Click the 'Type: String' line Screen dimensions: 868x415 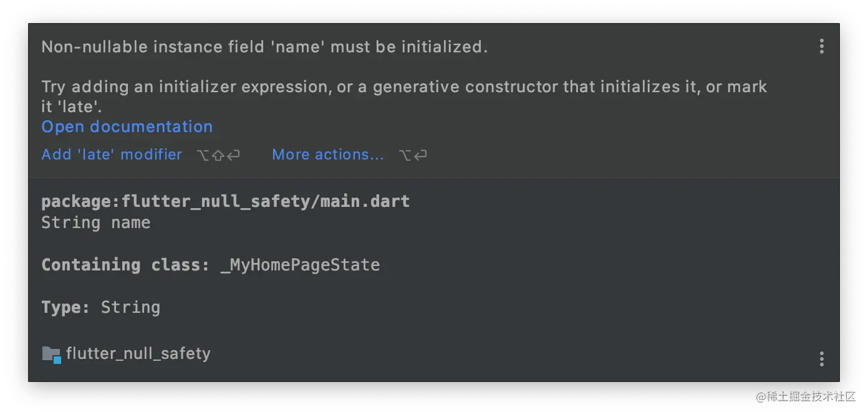pyautogui.click(x=101, y=307)
